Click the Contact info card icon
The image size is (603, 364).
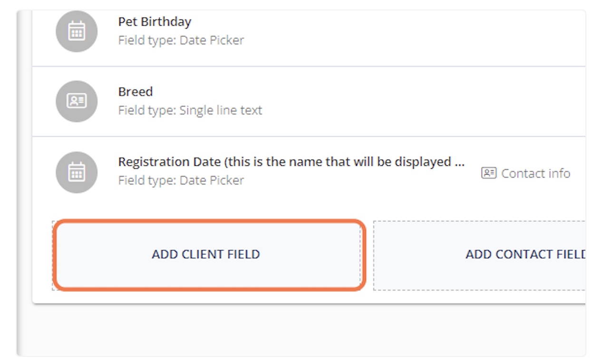(x=488, y=173)
